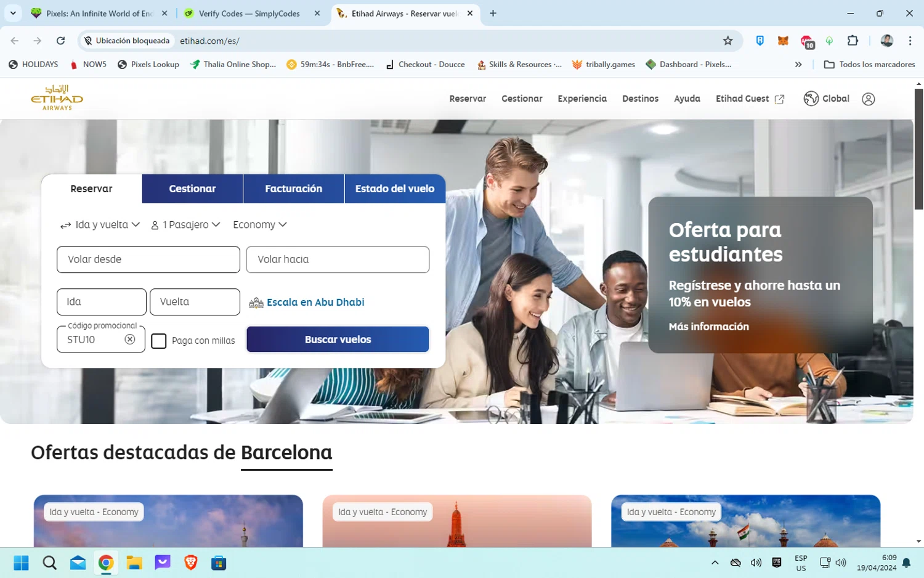Viewport: 924px width, 578px height.
Task: Open the HOLIDAYS bookmark
Action: pyautogui.click(x=33, y=64)
